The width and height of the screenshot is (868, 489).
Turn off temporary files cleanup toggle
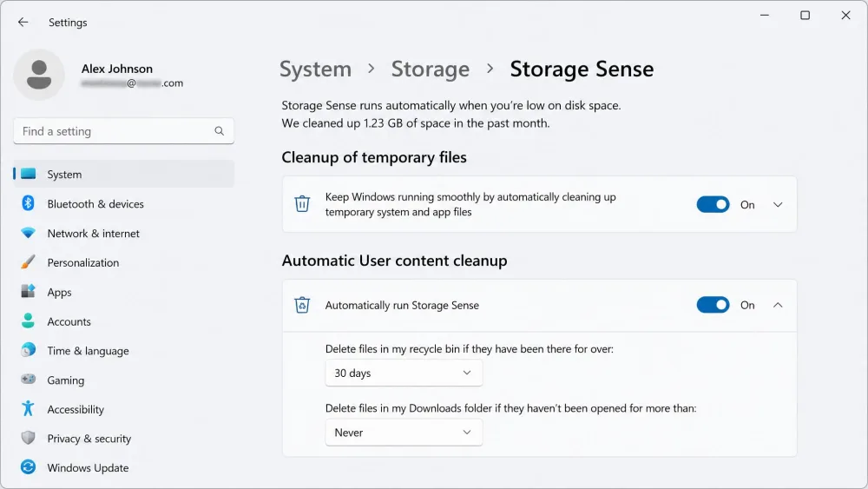pyautogui.click(x=713, y=204)
